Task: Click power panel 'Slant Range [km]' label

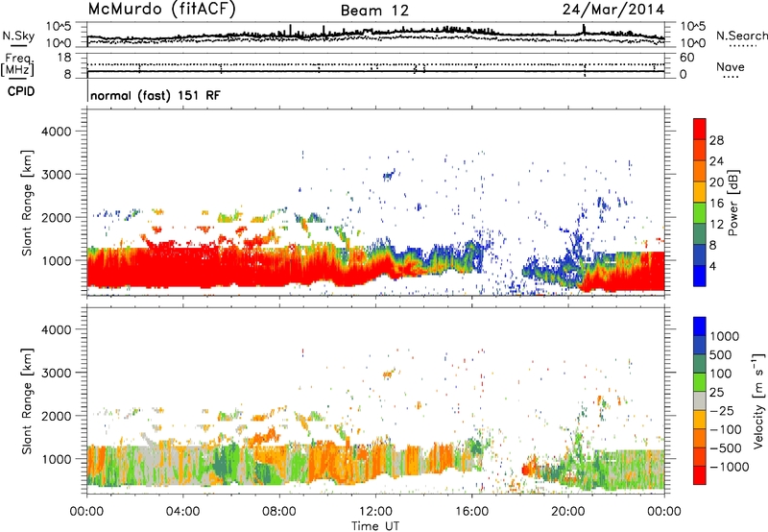Action: click(27, 203)
